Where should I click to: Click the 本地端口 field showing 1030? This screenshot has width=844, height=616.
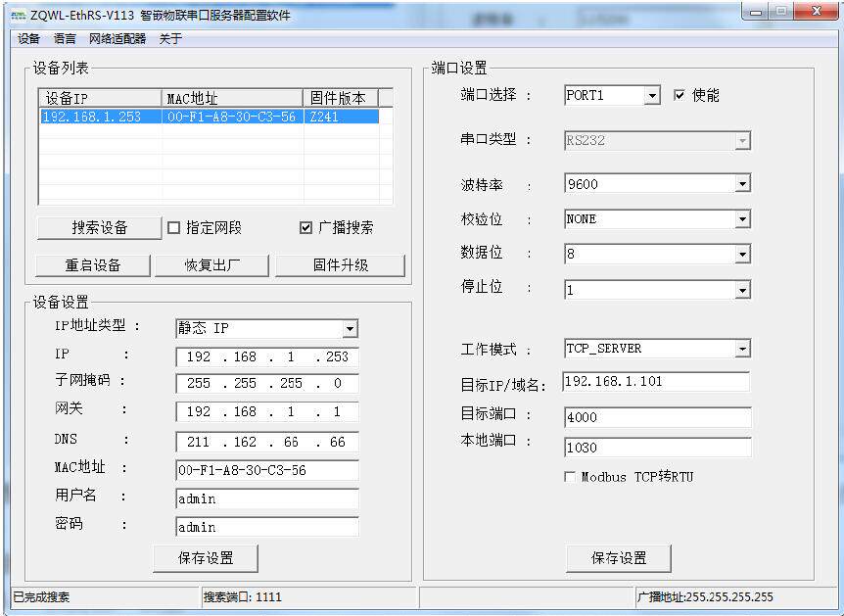[658, 448]
